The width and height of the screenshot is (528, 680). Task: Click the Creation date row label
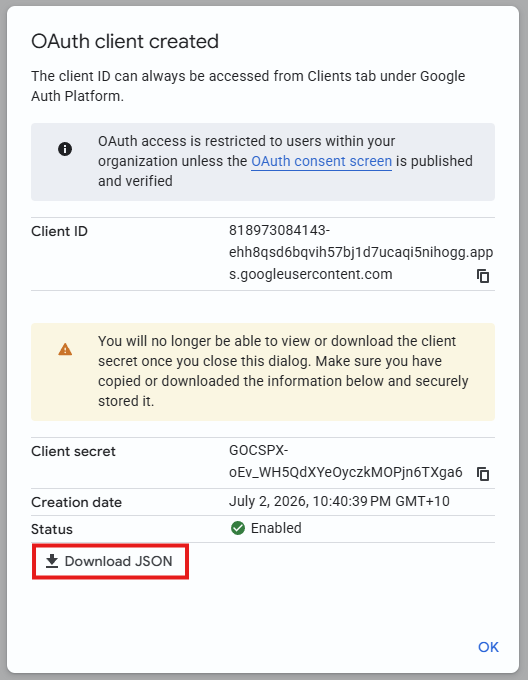76,502
